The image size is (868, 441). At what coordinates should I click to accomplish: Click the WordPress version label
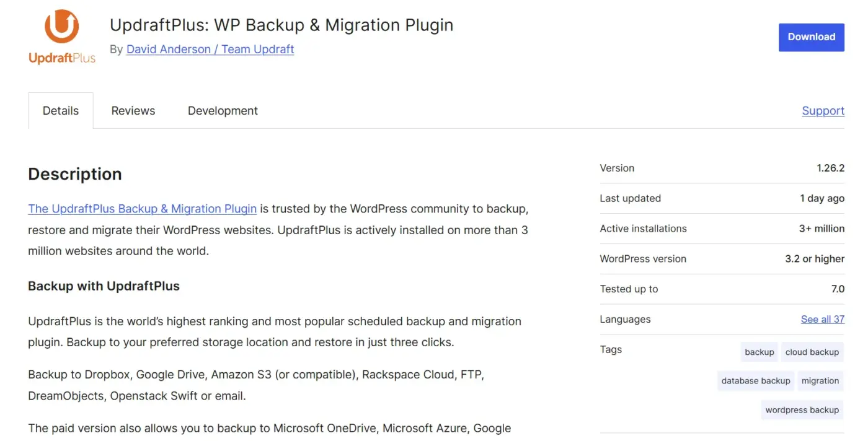[x=643, y=259]
